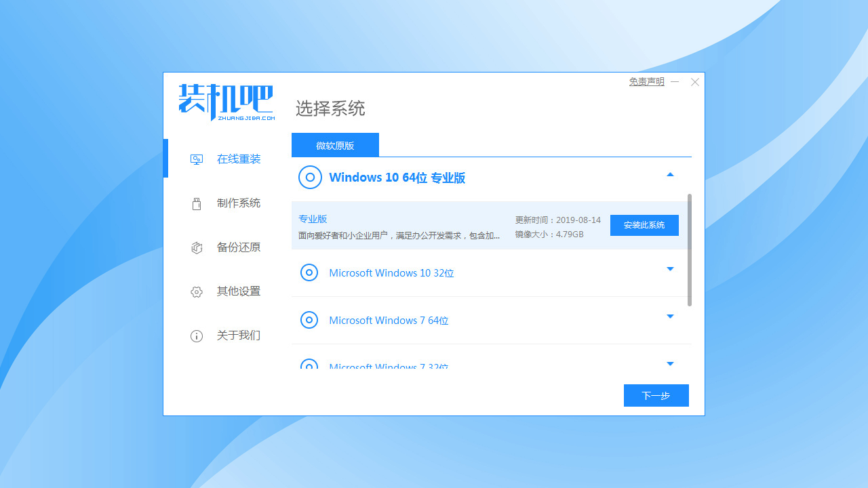Open 关于我们 in the sidebar
Screen dimensions: 868x488
point(239,335)
